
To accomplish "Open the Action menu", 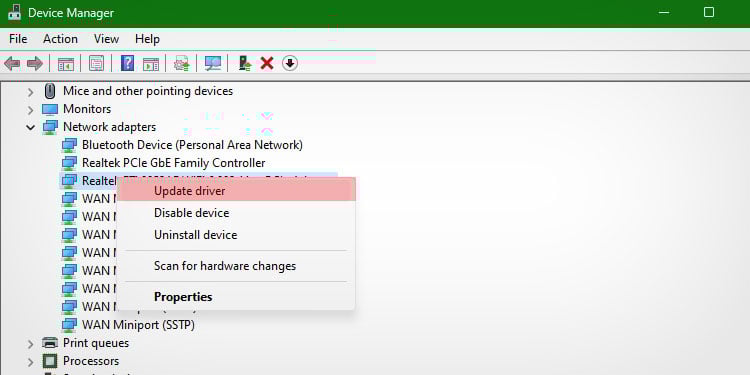I will tap(60, 39).
